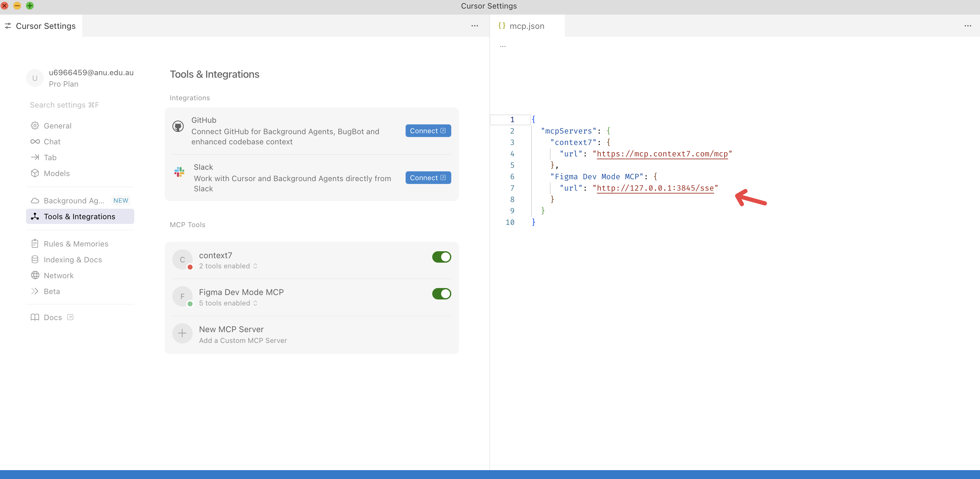Click the Network globe icon
Image resolution: width=980 pixels, height=479 pixels.
click(35, 275)
